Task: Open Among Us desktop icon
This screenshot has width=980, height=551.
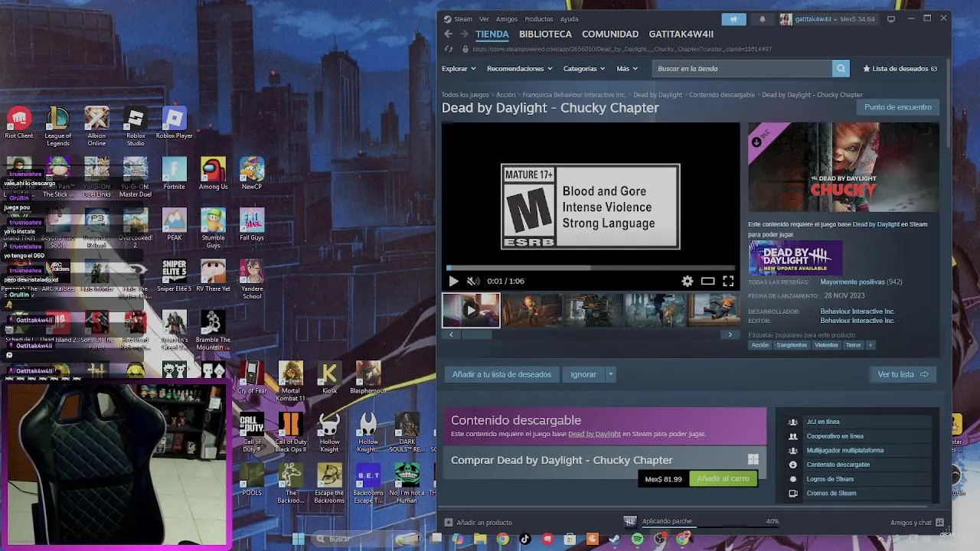Action: pos(214,174)
